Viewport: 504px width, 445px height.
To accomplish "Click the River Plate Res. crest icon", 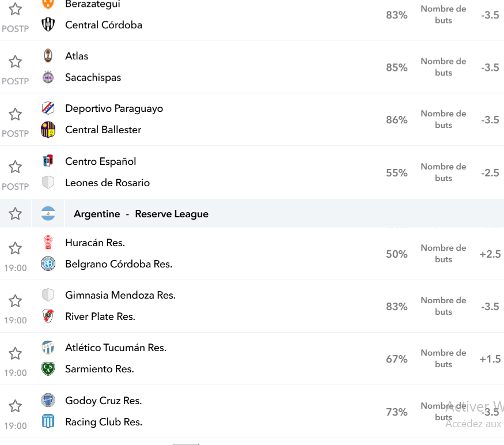I will [x=48, y=316].
